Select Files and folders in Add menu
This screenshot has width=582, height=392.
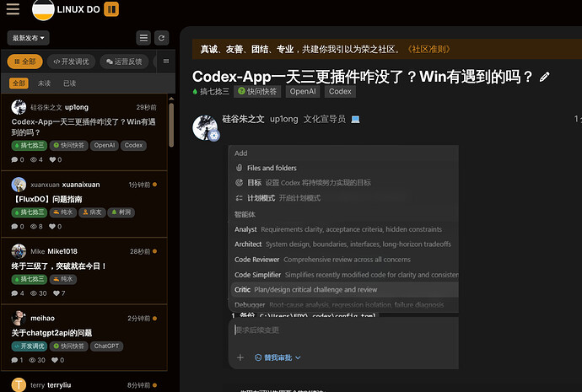(x=343, y=168)
